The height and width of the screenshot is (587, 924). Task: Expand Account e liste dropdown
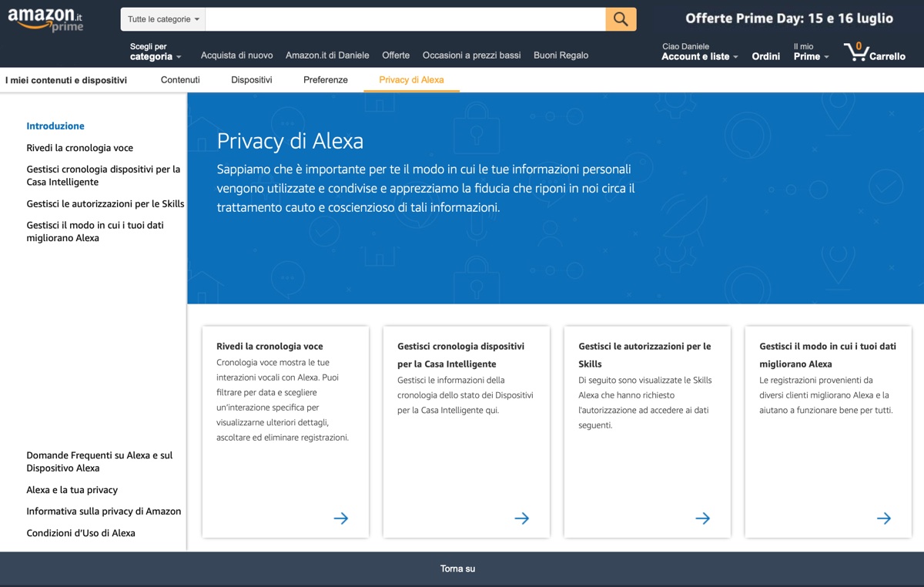[699, 52]
